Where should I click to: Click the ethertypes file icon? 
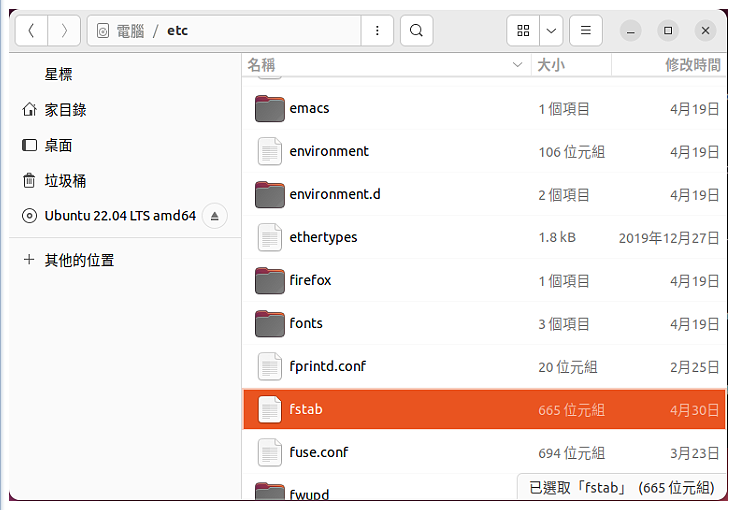(x=270, y=237)
